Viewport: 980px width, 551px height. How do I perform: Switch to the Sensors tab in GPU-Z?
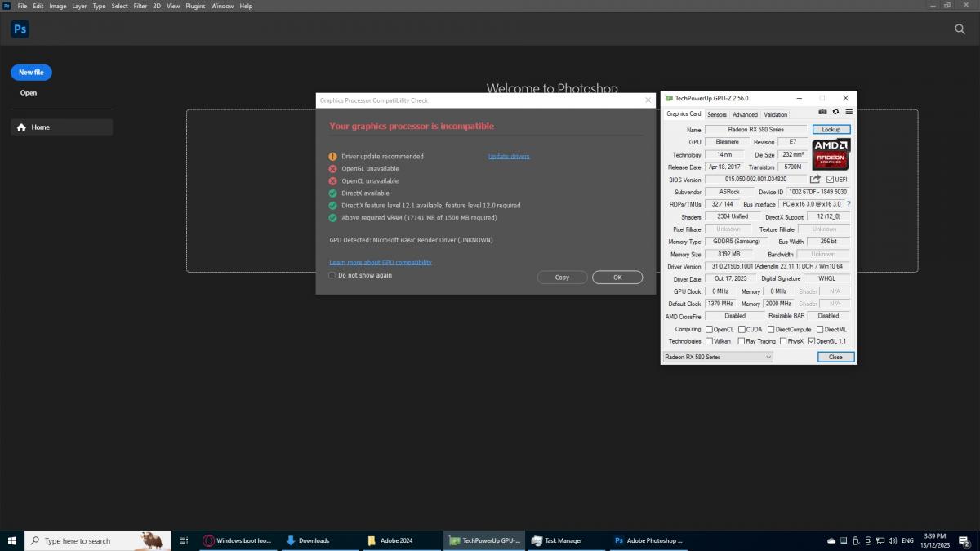pyautogui.click(x=717, y=114)
